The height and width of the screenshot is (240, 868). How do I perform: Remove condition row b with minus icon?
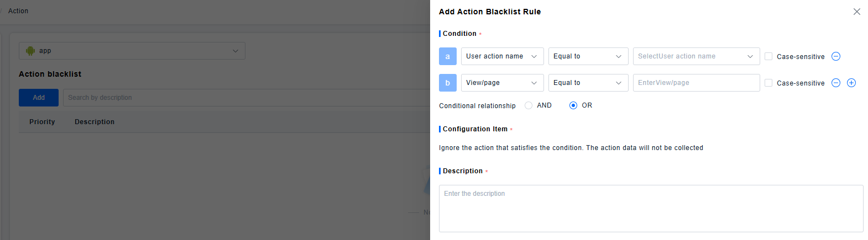click(x=836, y=83)
